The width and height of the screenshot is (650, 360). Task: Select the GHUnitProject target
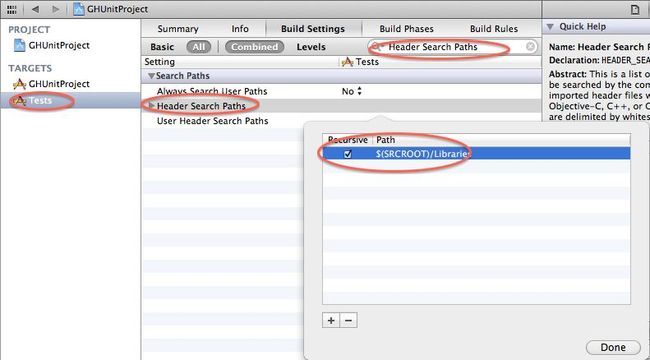pyautogui.click(x=52, y=84)
